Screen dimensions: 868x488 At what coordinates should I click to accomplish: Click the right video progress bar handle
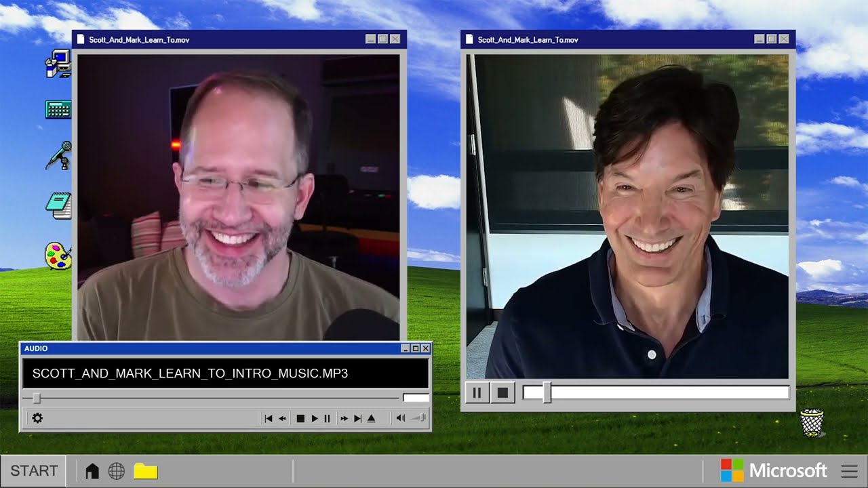click(x=547, y=392)
